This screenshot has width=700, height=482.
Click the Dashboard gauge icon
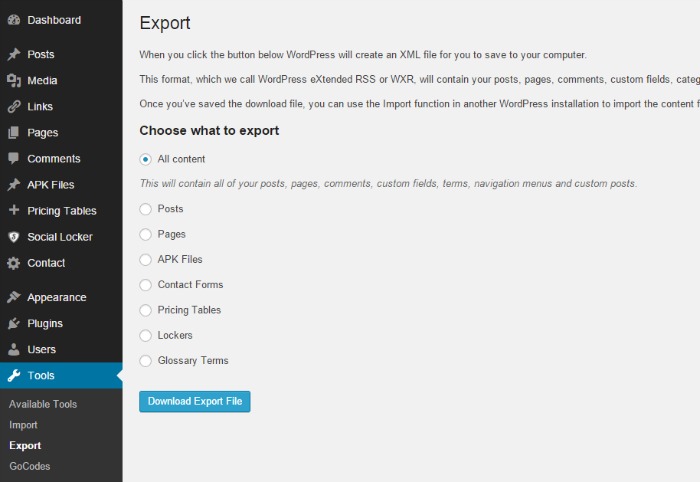click(14, 20)
